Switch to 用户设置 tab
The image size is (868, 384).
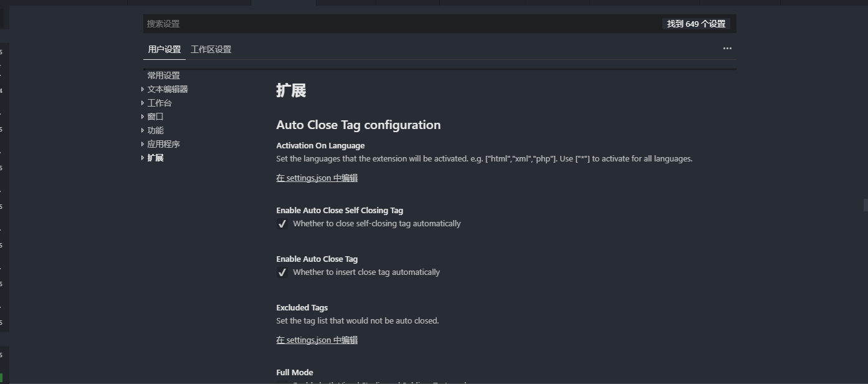pyautogui.click(x=165, y=49)
